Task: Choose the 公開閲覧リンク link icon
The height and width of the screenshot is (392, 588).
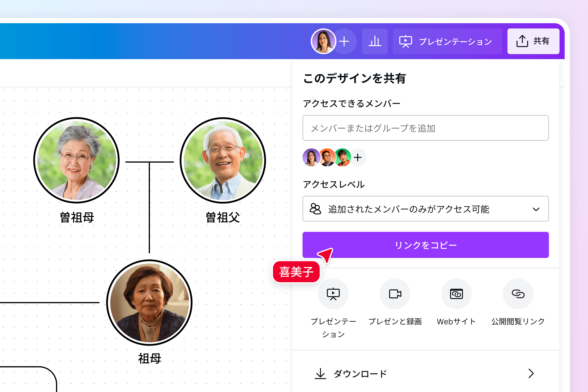Action: (x=518, y=294)
